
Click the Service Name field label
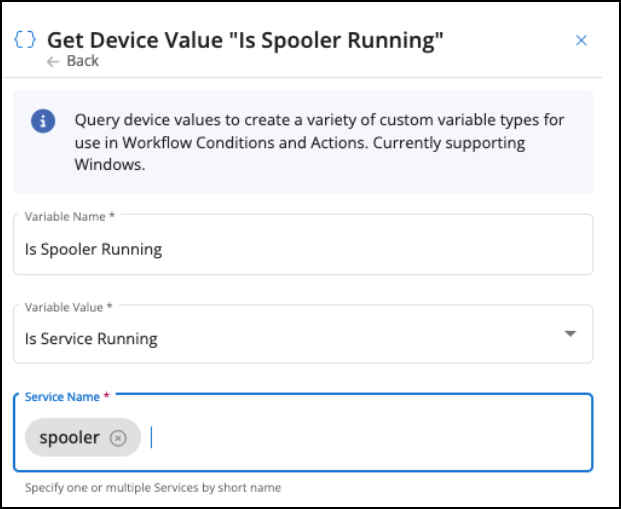coord(67,397)
